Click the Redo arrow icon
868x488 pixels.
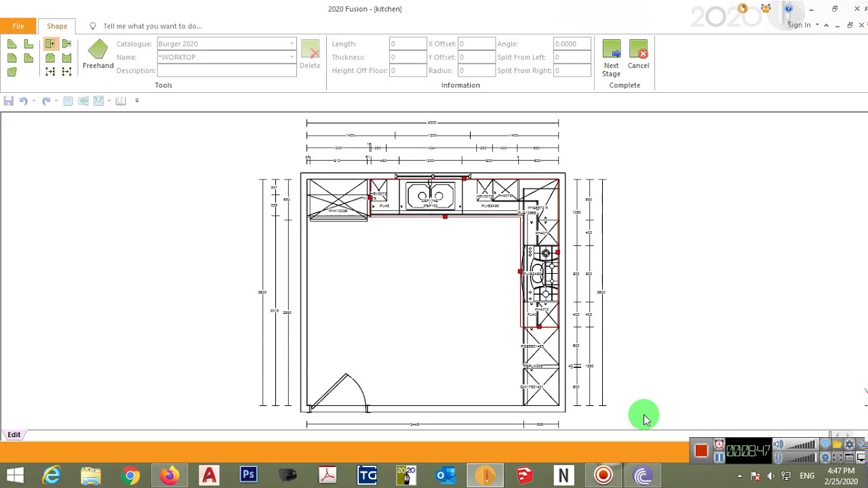pos(46,100)
